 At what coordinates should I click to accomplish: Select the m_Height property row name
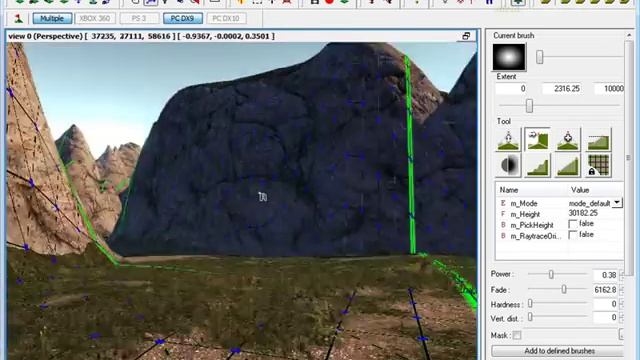pos(525,214)
